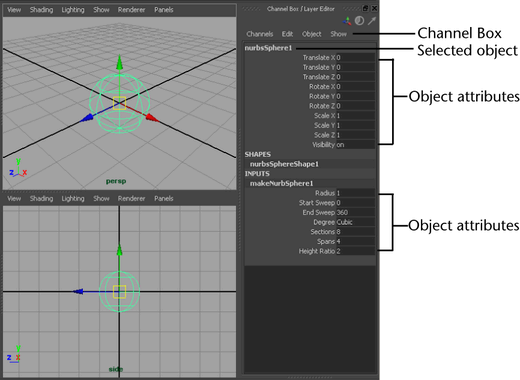The width and height of the screenshot is (520, 380).
Task: Click the Radius value field
Action: pyautogui.click(x=355, y=193)
